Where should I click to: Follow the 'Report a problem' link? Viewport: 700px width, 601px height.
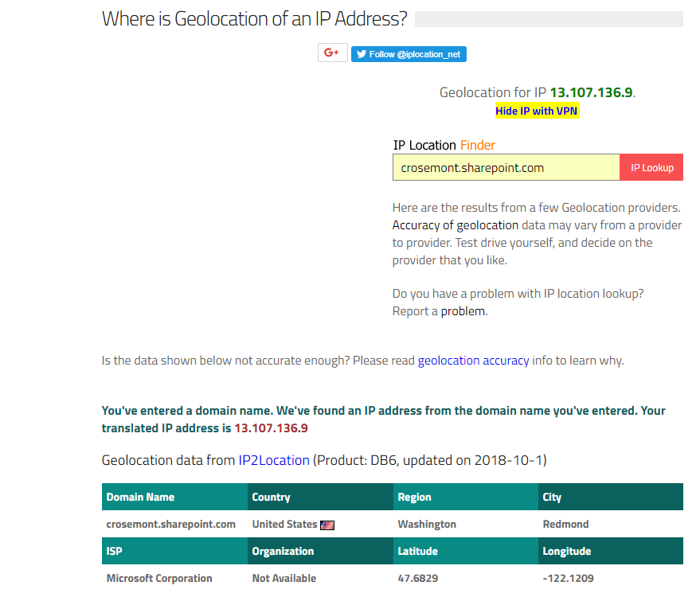click(x=463, y=311)
